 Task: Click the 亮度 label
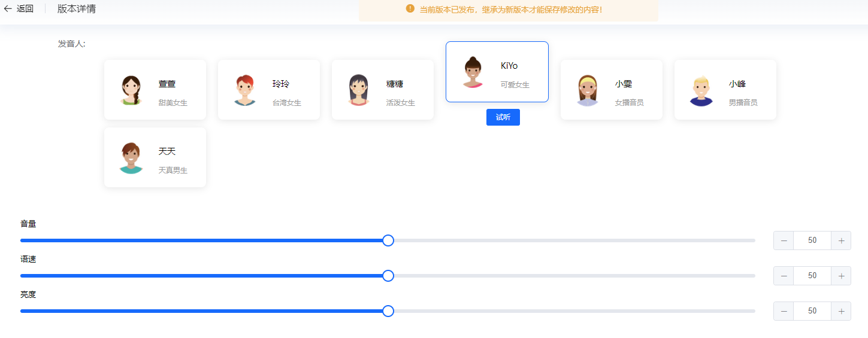pyautogui.click(x=28, y=294)
